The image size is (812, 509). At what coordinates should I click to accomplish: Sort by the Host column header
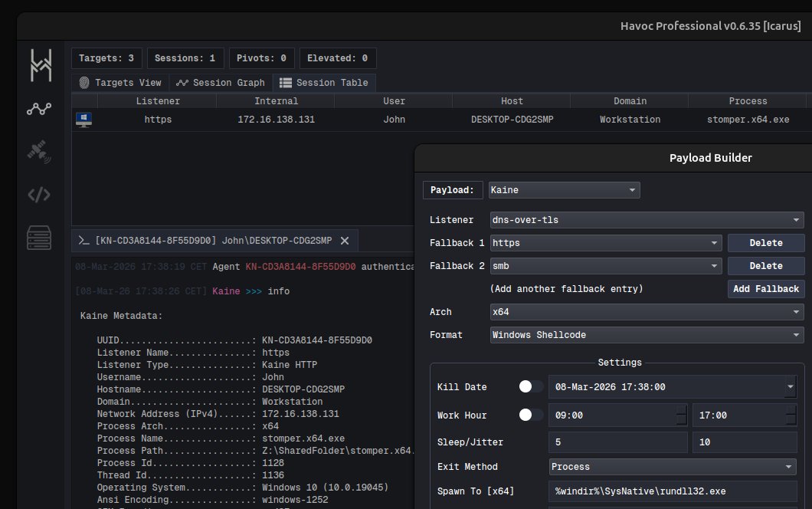point(512,101)
